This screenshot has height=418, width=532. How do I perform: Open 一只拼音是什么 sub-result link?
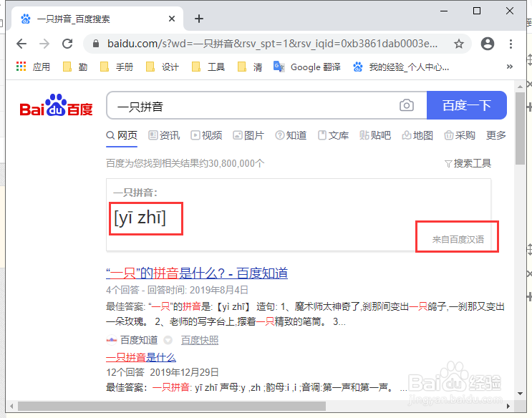point(141,357)
